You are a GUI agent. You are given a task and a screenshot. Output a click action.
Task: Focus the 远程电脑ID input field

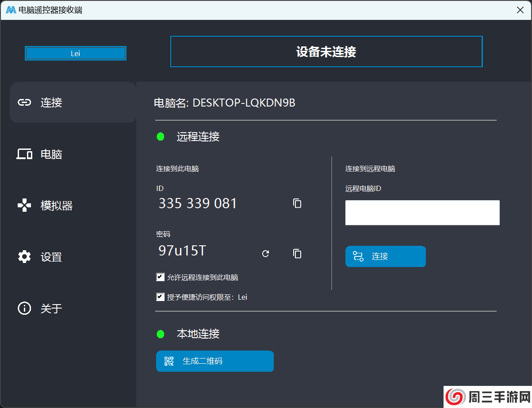(422, 213)
